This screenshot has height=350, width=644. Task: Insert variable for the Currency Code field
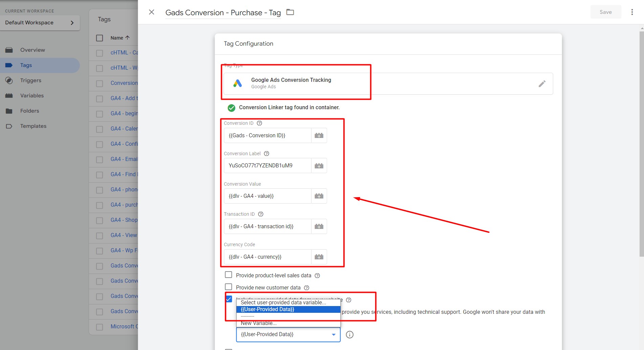click(319, 257)
